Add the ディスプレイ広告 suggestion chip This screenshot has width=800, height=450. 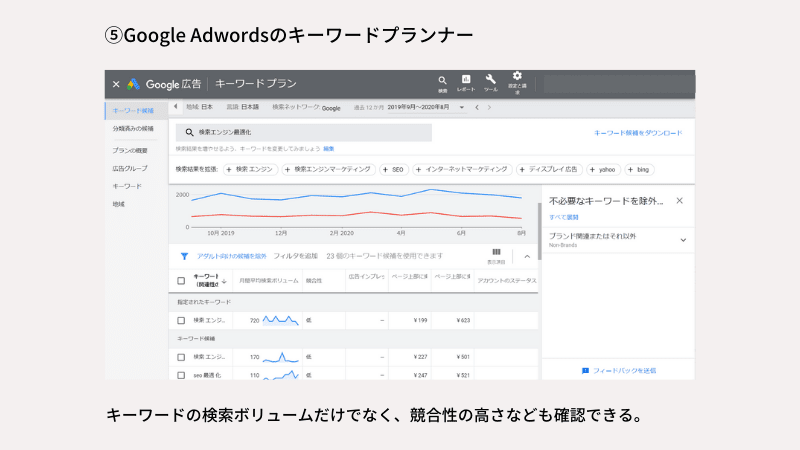[x=549, y=169]
